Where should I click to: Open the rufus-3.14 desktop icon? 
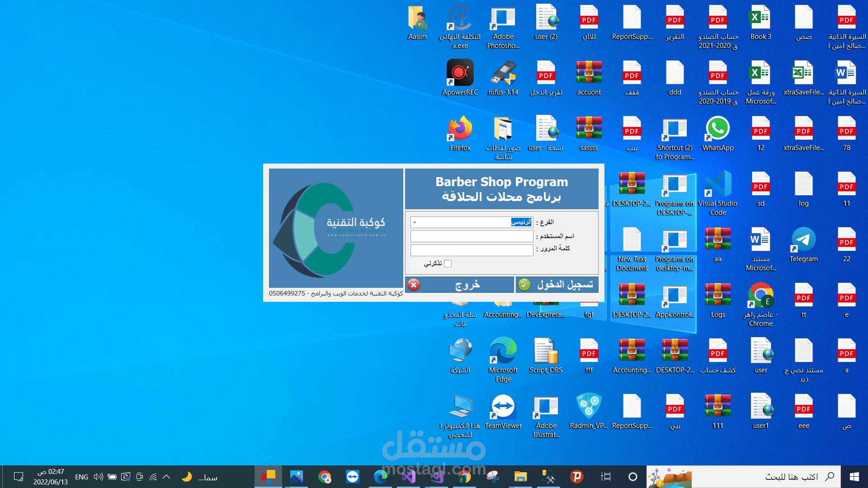[503, 75]
